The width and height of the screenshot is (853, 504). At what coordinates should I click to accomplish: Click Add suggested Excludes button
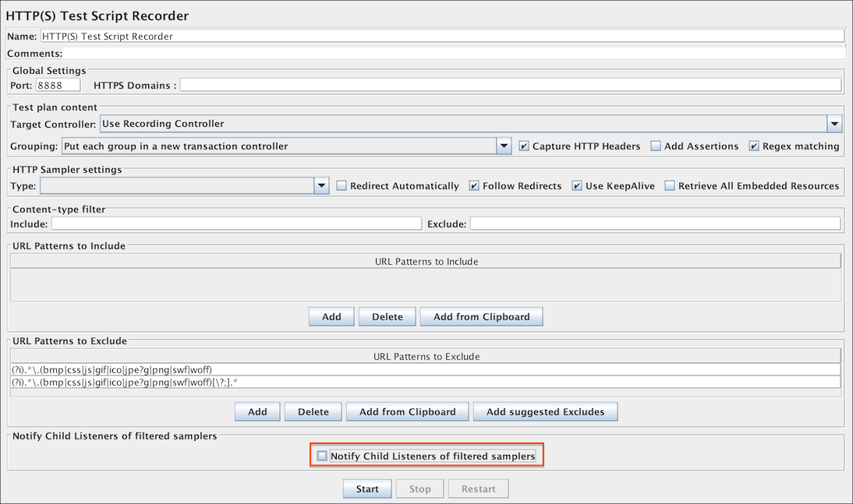pyautogui.click(x=545, y=412)
